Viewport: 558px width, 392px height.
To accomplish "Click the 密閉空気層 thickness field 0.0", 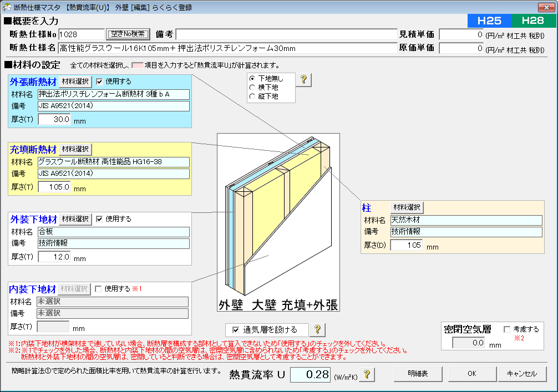I will point(468,343).
